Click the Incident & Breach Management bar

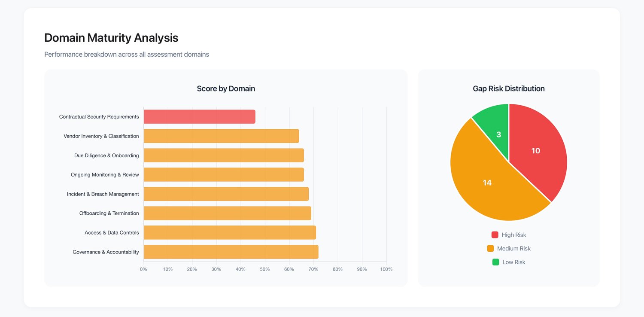[x=226, y=194]
